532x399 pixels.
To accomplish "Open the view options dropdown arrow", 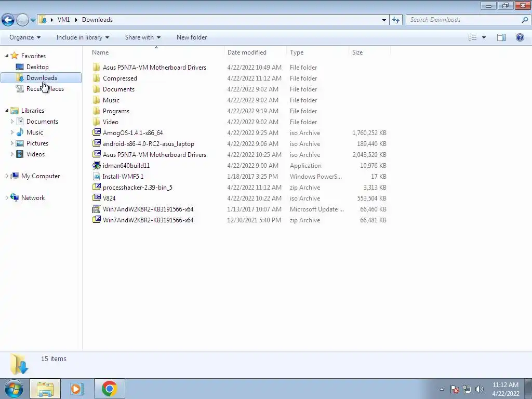I will [x=484, y=37].
